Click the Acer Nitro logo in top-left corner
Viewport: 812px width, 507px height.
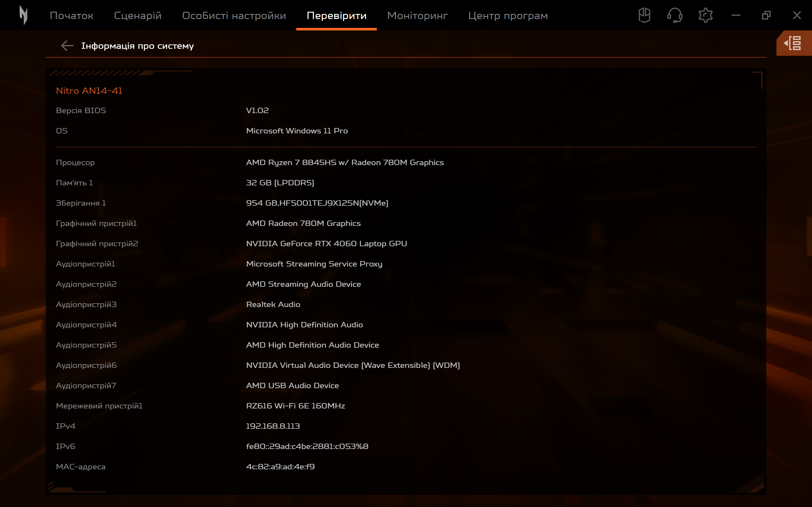[24, 15]
